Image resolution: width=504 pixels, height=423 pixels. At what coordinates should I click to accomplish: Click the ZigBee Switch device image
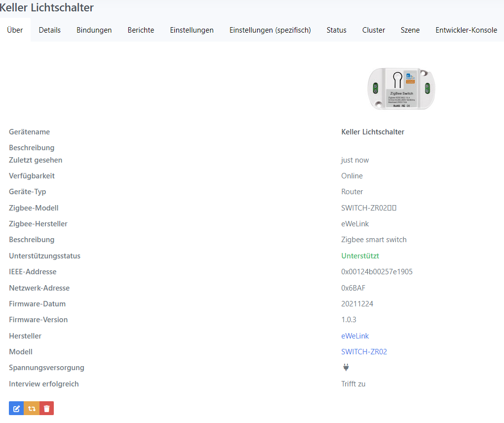click(x=401, y=88)
